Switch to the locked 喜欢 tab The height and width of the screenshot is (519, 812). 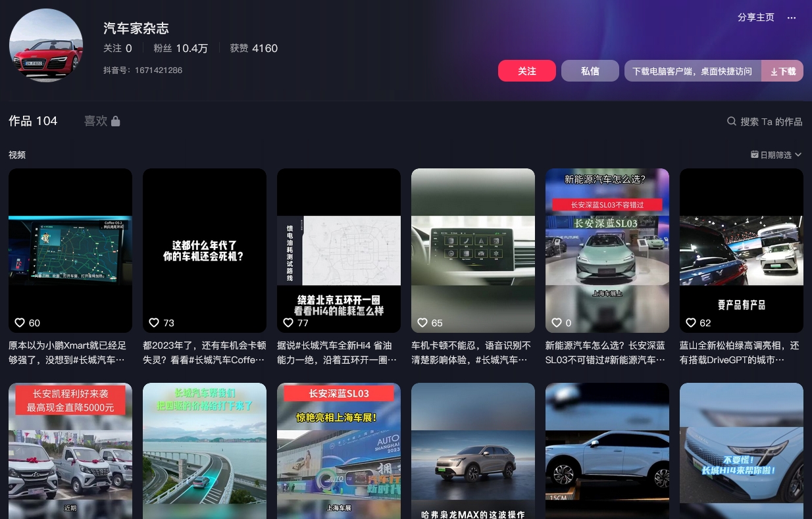click(x=102, y=121)
